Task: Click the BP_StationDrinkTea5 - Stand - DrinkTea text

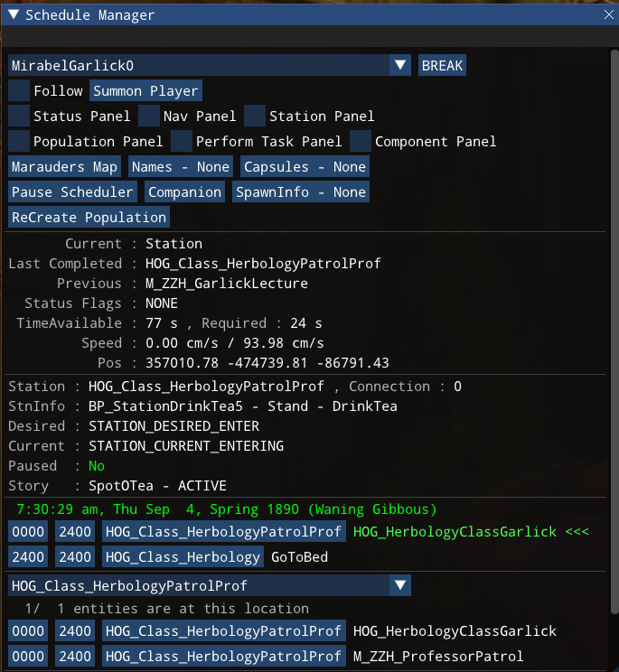Action: click(242, 406)
